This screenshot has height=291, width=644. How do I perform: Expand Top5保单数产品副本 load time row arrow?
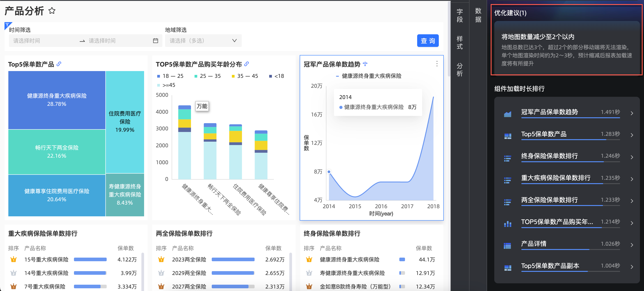632,267
